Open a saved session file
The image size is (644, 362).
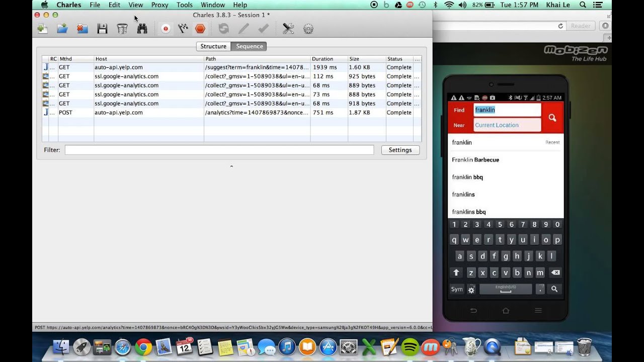[62, 29]
